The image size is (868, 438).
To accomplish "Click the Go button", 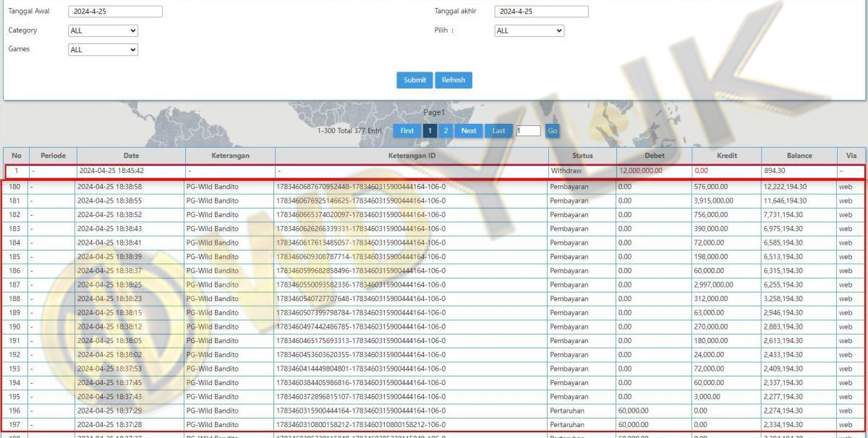I will [552, 131].
